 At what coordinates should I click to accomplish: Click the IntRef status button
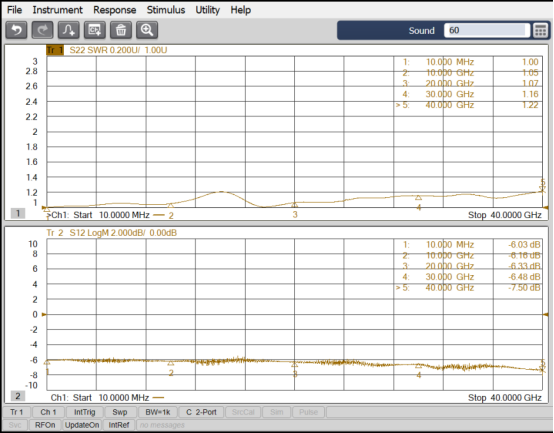pos(119,425)
